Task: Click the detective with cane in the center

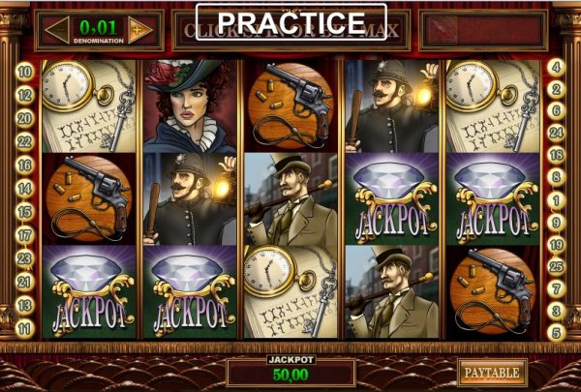Action: coord(290,199)
